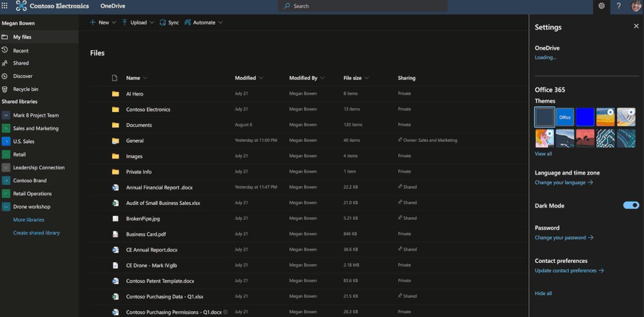Screen dimensions: 644x317
Task: Select the bright blue theme swatch
Action: coord(585,117)
